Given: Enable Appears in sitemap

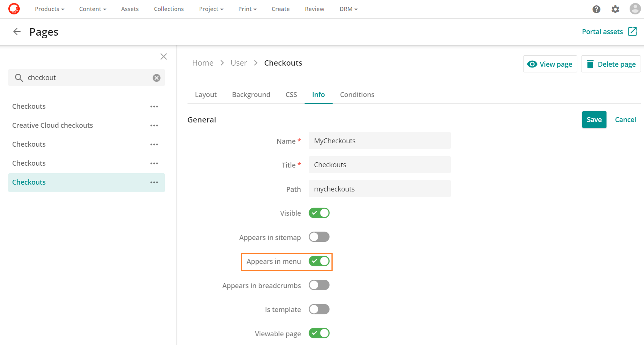Looking at the screenshot, I should 319,237.
